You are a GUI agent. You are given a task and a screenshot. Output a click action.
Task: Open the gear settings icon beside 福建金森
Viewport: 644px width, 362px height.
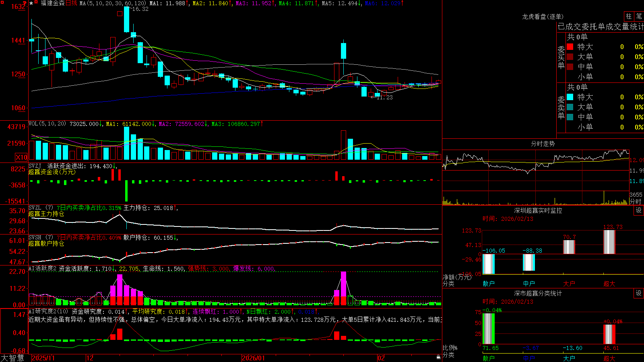36,2
